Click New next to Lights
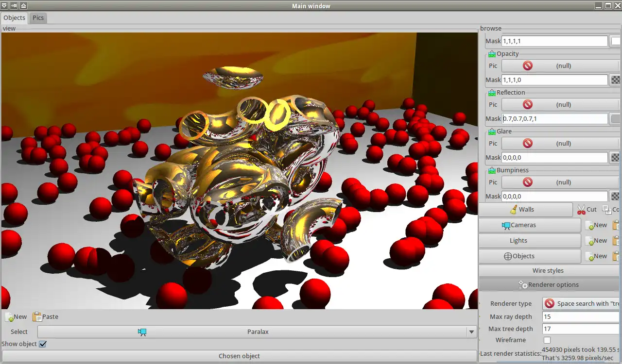Viewport: 622px width, 364px height. (x=596, y=241)
